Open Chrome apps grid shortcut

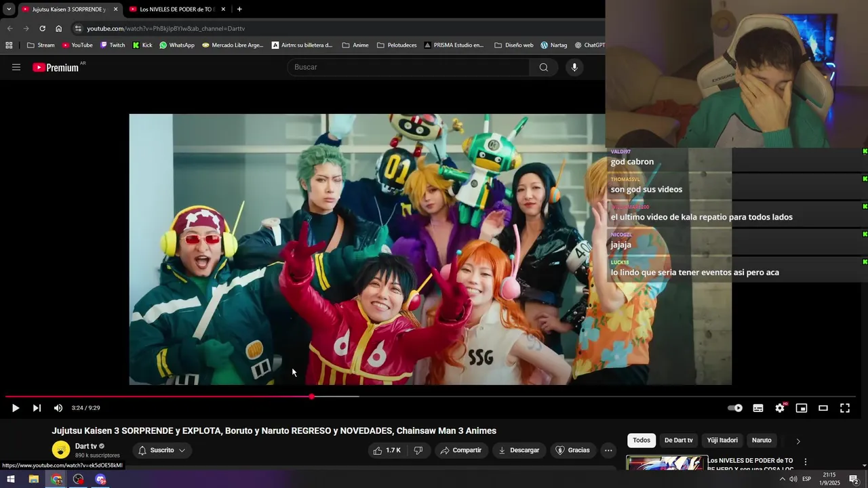click(9, 45)
